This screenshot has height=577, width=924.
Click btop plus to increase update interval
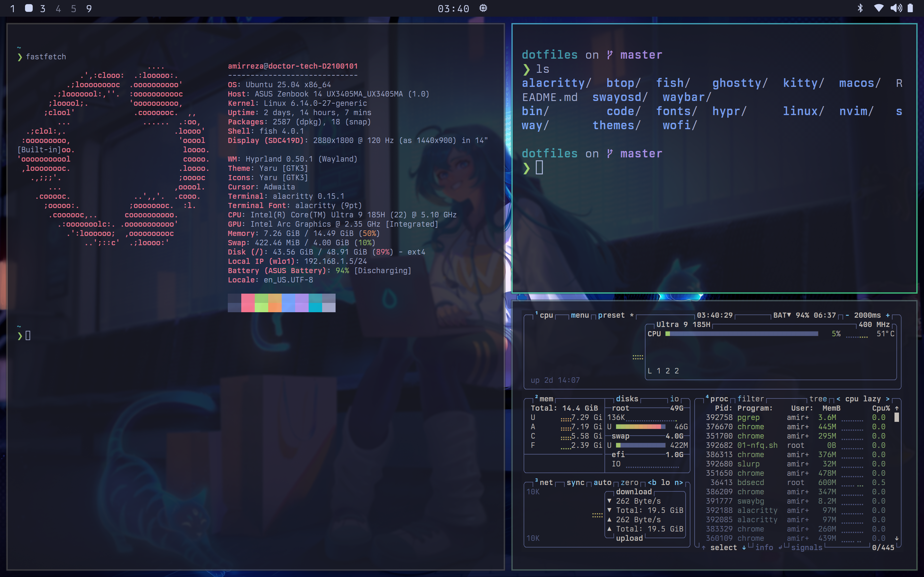(x=888, y=315)
